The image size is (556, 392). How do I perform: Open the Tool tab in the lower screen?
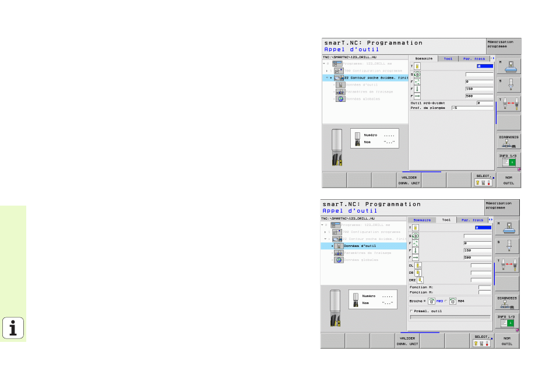(446, 220)
